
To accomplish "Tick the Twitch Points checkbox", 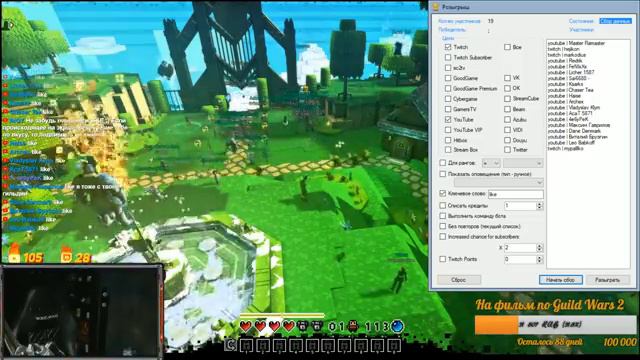I will tap(443, 259).
